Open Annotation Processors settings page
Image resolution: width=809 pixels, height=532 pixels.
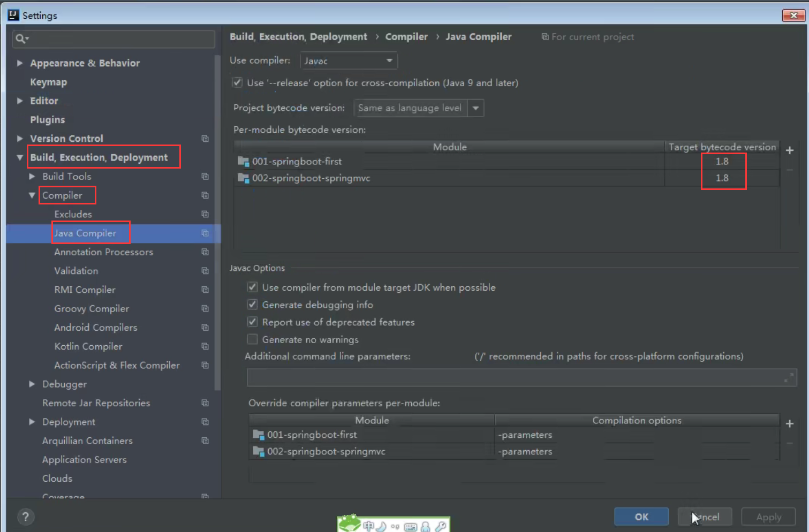pos(103,252)
